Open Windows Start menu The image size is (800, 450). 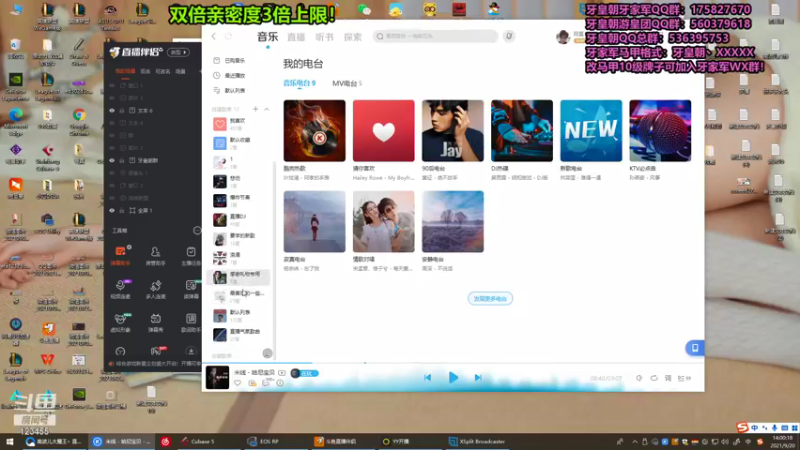[x=10, y=441]
